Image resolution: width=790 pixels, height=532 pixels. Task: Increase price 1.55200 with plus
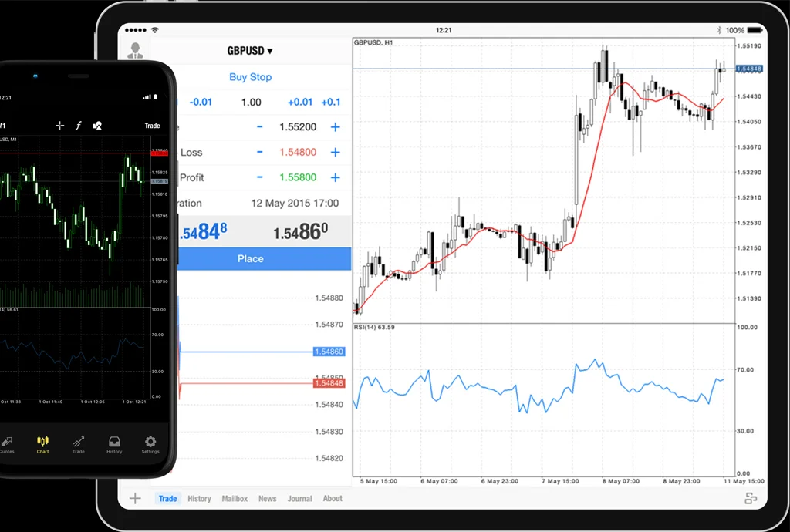(x=335, y=127)
